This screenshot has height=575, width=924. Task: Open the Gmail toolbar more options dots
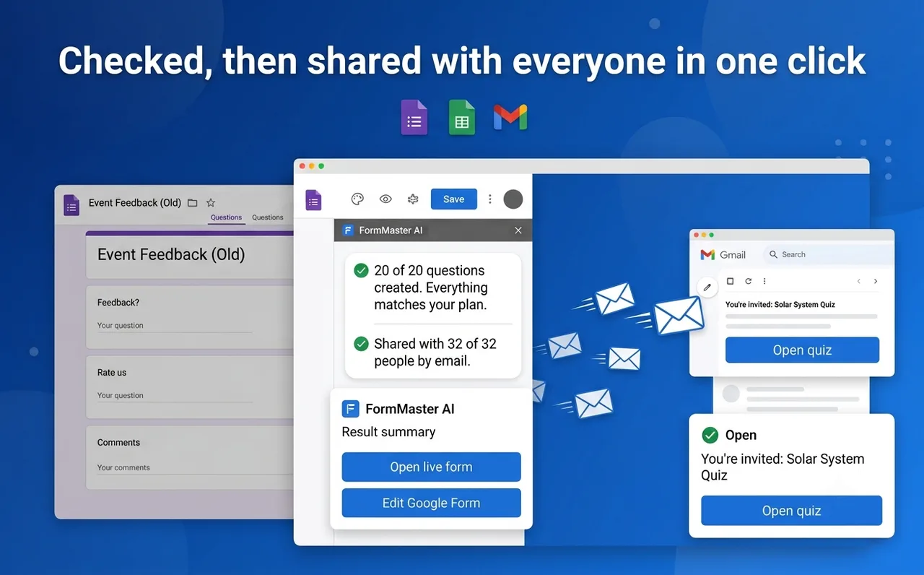click(x=764, y=281)
